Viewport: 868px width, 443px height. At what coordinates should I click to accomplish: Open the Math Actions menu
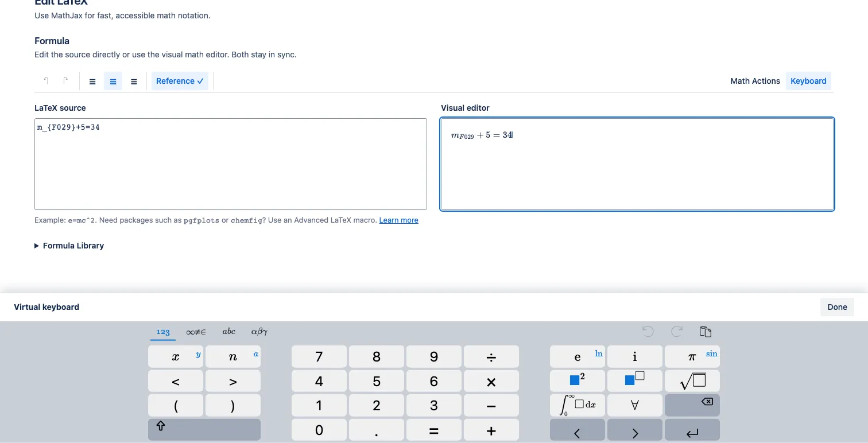[x=755, y=81]
